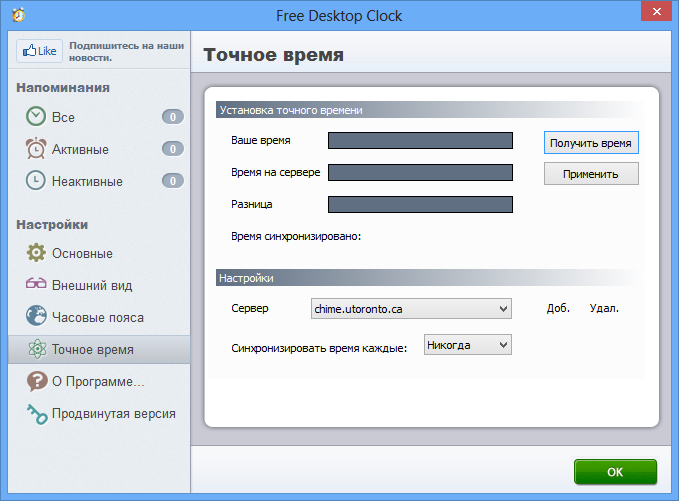Click the Сервер label
This screenshot has width=679, height=501.
250,308
